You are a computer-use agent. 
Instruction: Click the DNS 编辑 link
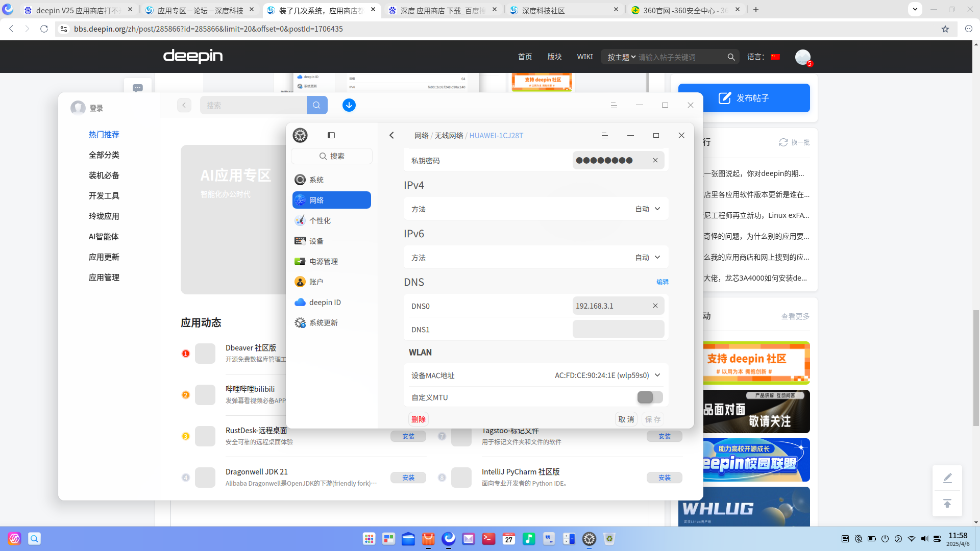662,282
